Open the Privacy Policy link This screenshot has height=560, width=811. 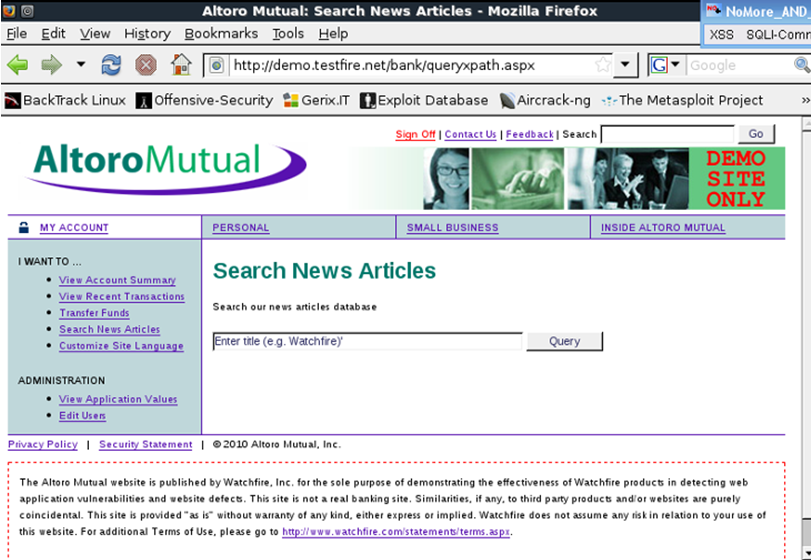[x=43, y=445]
